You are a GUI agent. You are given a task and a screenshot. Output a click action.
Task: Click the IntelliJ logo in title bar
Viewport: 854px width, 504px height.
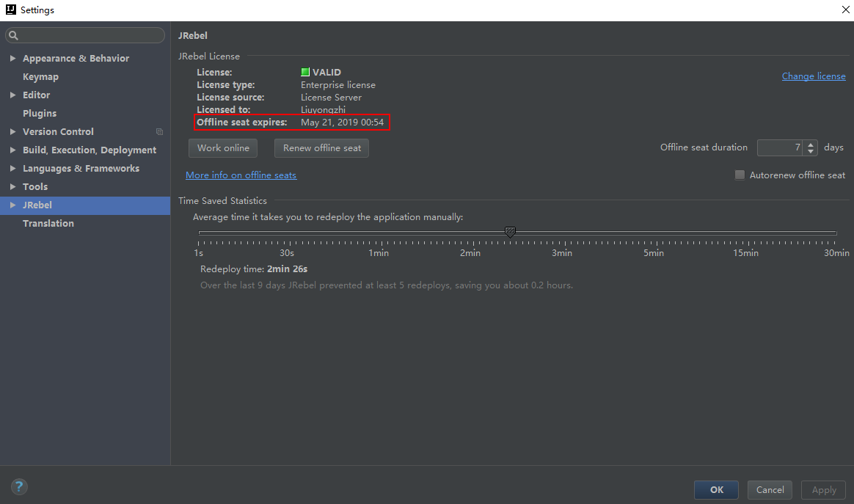[10, 10]
